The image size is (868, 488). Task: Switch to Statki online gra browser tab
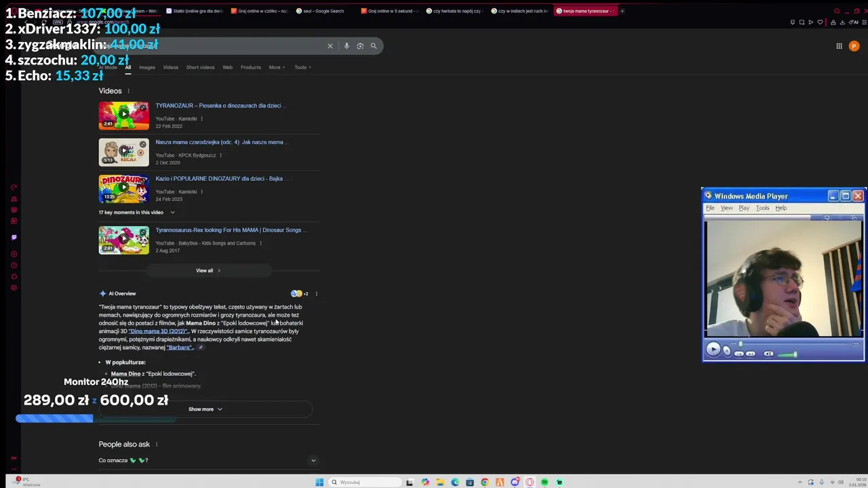tap(194, 11)
